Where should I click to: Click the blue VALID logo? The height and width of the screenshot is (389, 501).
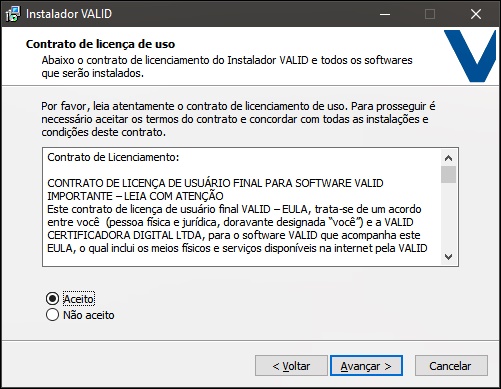point(470,56)
